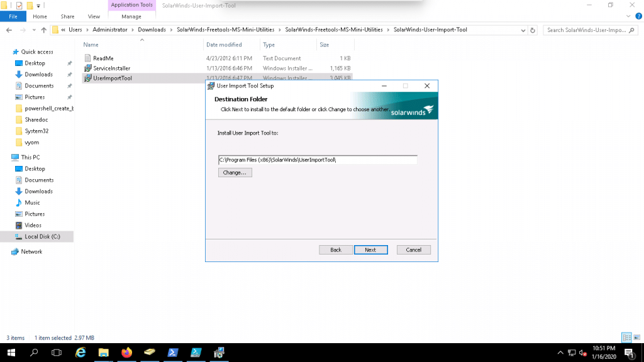Show hidden system tray icons
The image size is (644, 362).
(x=560, y=353)
